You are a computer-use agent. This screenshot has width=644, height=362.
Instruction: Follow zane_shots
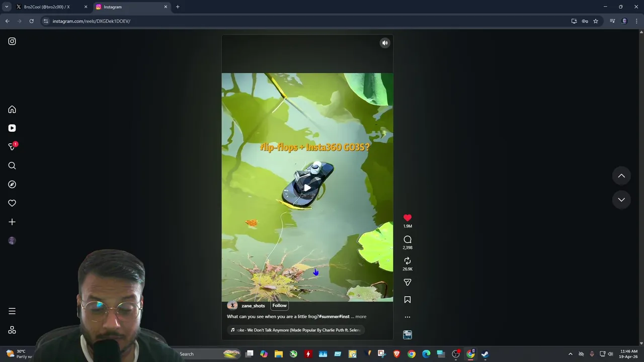pos(279,305)
